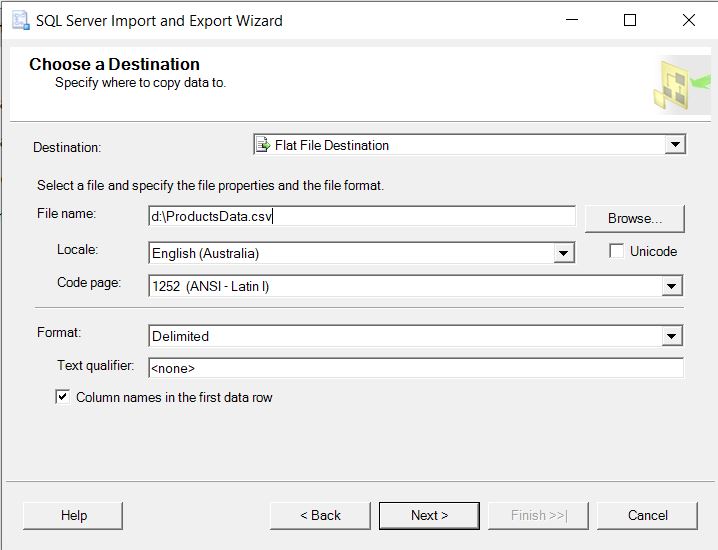Image resolution: width=718 pixels, height=550 pixels.
Task: Uncheck Column names in the first data row
Action: click(63, 397)
